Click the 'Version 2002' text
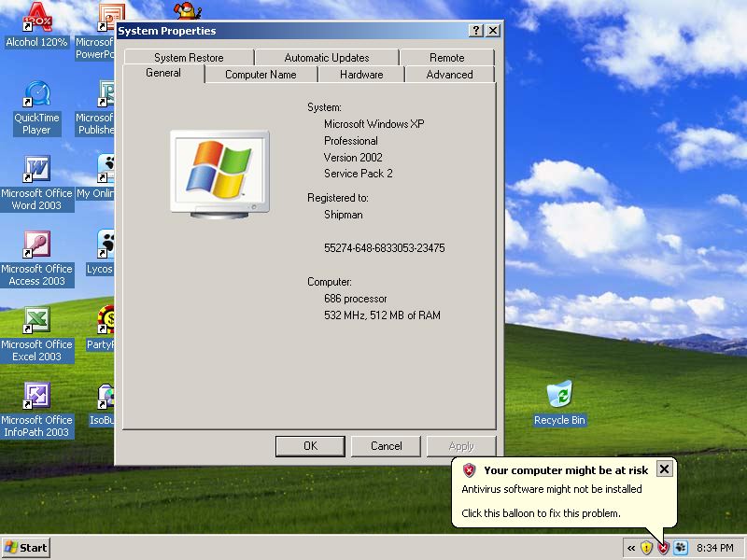747x560 pixels. click(x=353, y=158)
